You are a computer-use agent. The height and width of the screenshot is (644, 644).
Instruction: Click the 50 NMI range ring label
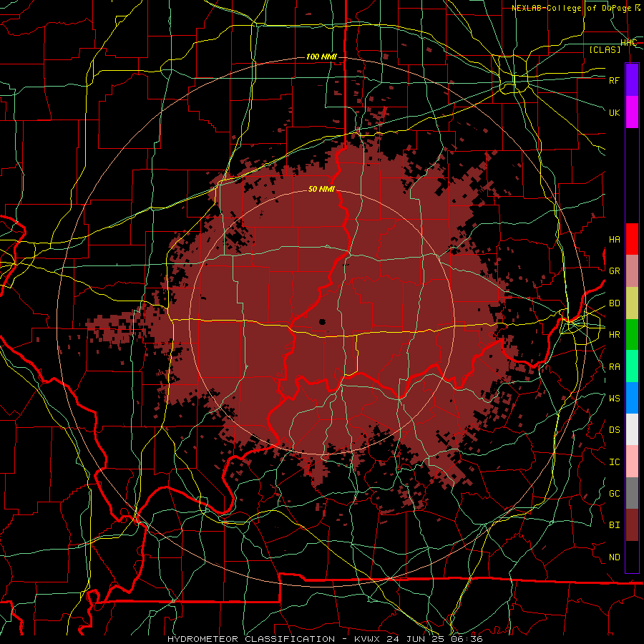[x=321, y=189]
